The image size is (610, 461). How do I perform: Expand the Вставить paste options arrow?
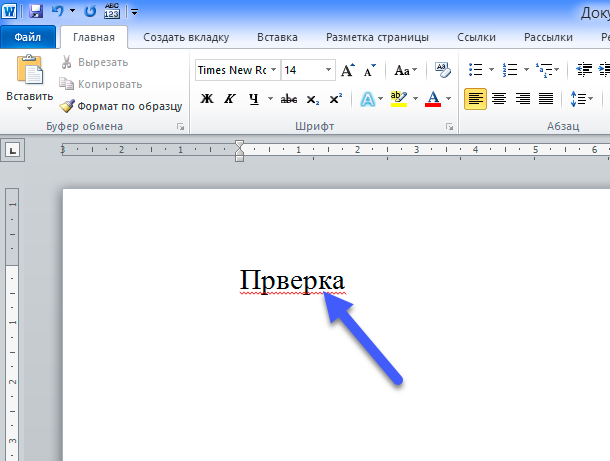[x=30, y=109]
